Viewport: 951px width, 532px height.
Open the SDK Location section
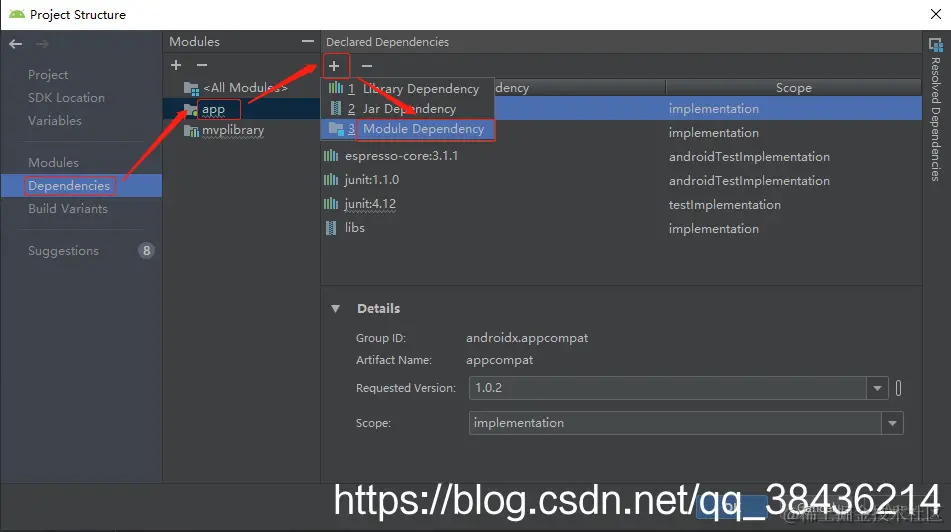click(66, 98)
